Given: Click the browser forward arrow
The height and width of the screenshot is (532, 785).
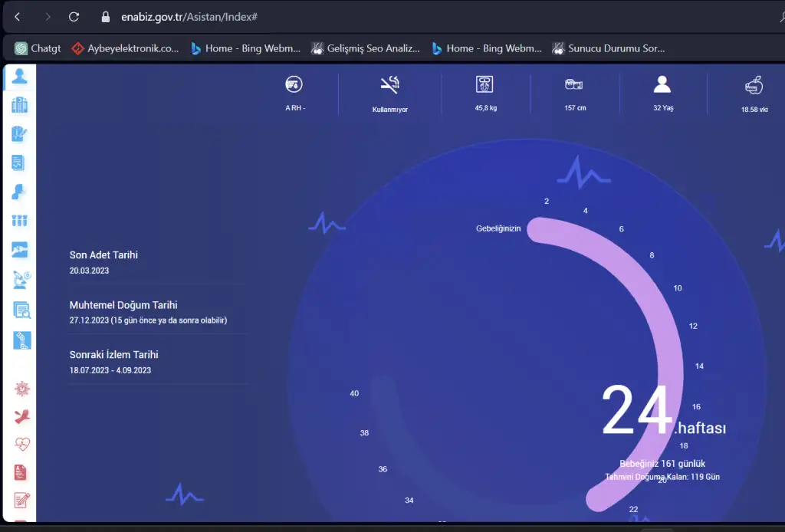Looking at the screenshot, I should [48, 17].
